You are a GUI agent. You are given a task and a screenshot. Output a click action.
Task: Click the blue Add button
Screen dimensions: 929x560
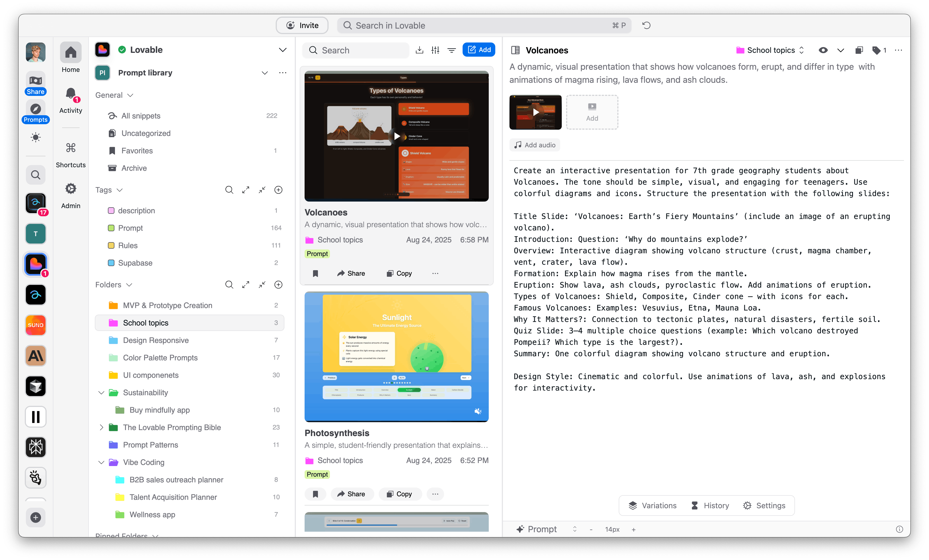[478, 50]
